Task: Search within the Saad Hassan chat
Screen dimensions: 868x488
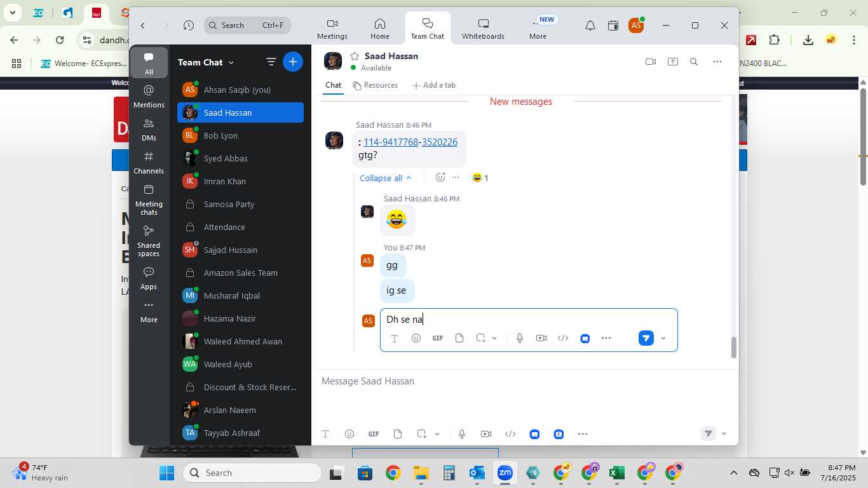Action: tap(694, 62)
